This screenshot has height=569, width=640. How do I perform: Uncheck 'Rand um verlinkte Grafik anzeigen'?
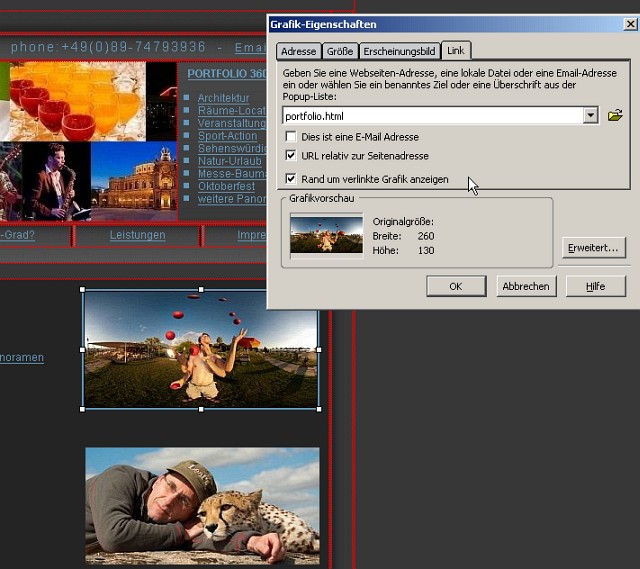coord(291,179)
